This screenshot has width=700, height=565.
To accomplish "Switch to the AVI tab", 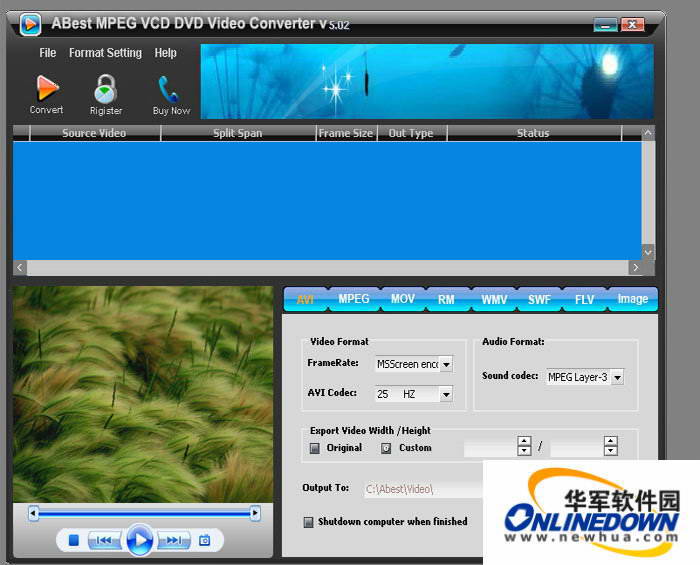I will pyautogui.click(x=305, y=299).
